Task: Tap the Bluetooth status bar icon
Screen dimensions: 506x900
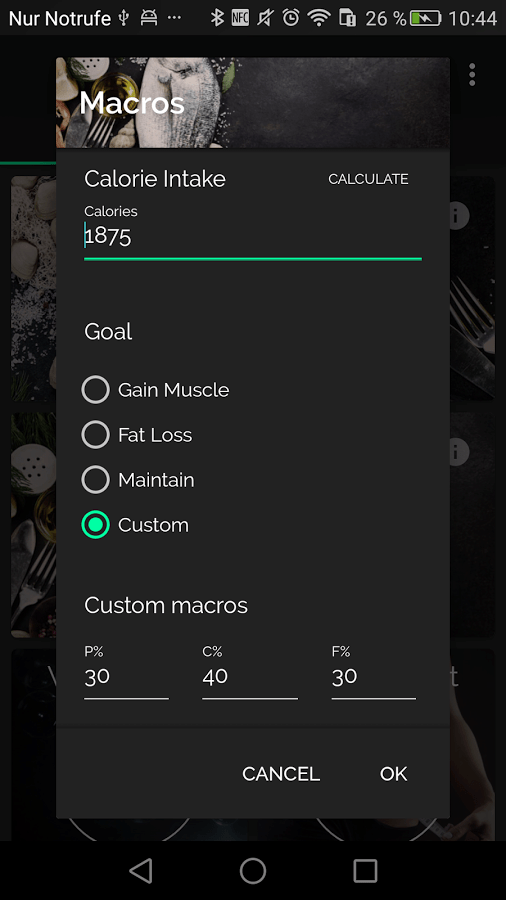Action: (217, 18)
